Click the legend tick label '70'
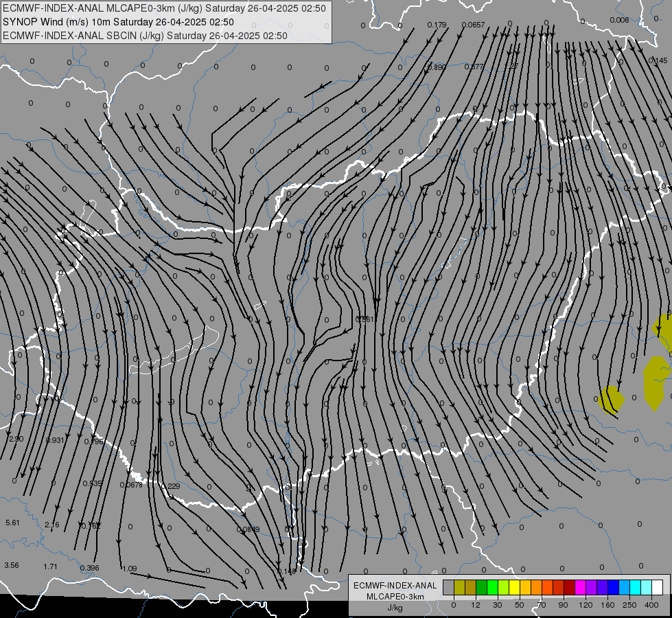Viewport: 672px width, 618px height. pos(542,605)
